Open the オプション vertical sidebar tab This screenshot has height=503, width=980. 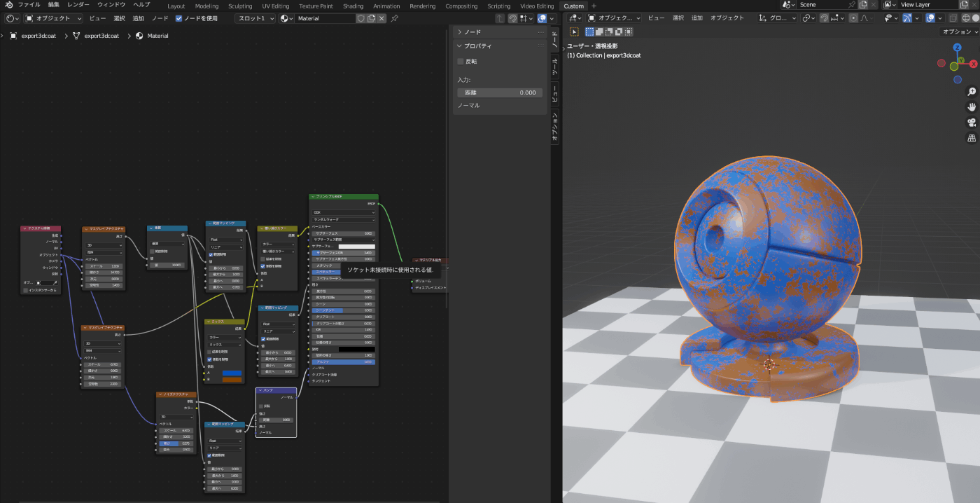(555, 128)
